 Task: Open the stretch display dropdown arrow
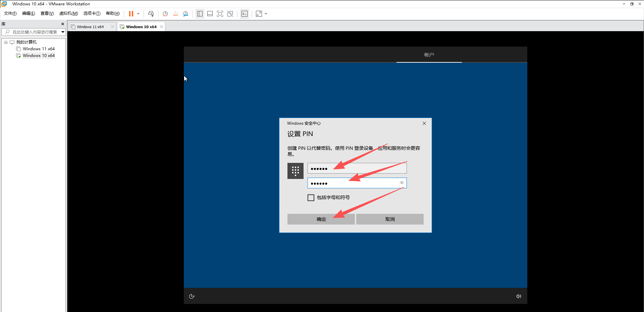pos(266,14)
